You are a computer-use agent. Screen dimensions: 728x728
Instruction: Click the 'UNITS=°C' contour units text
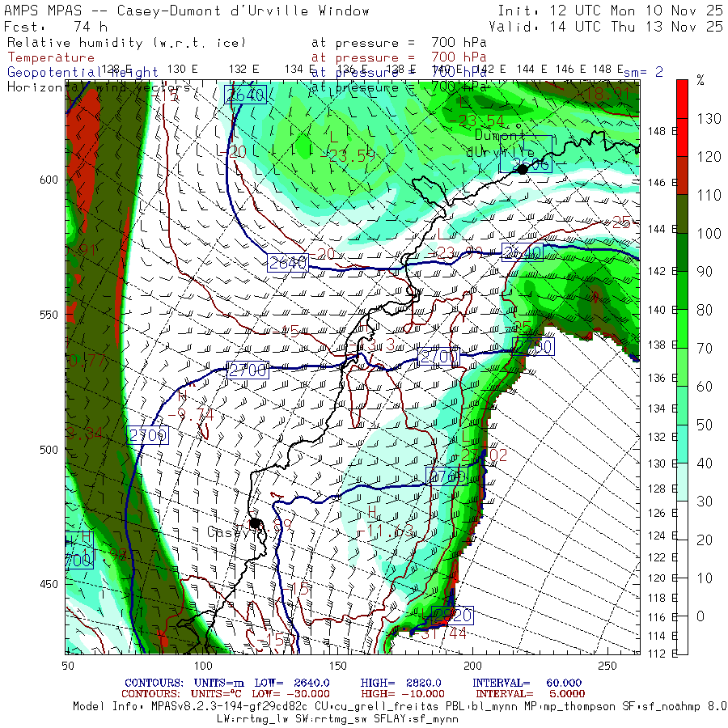pyautogui.click(x=215, y=694)
